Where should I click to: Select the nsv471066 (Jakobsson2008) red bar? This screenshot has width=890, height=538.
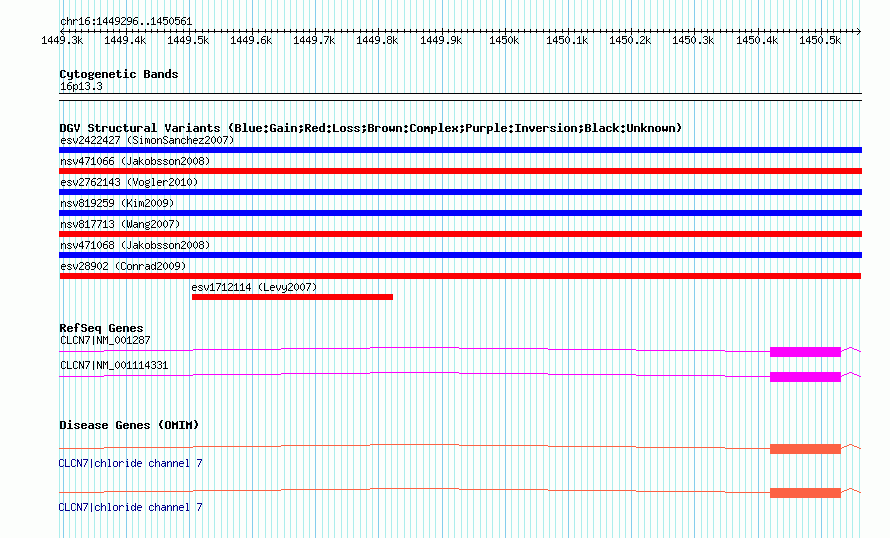pos(460,171)
